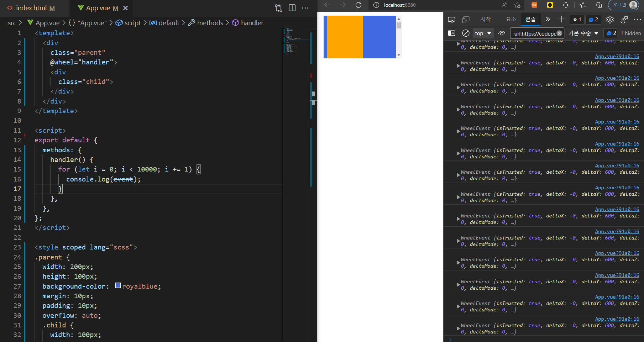Toggle the console sidebar

(x=451, y=33)
